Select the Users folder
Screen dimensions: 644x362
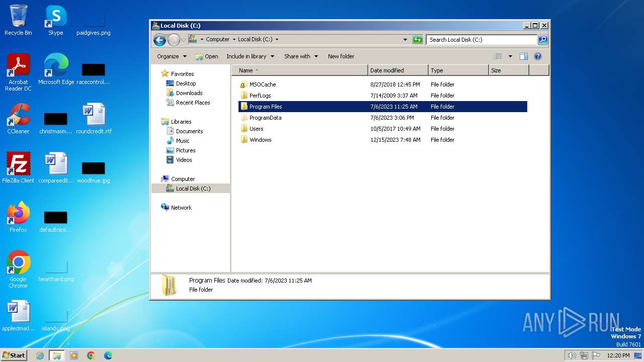[x=257, y=129]
